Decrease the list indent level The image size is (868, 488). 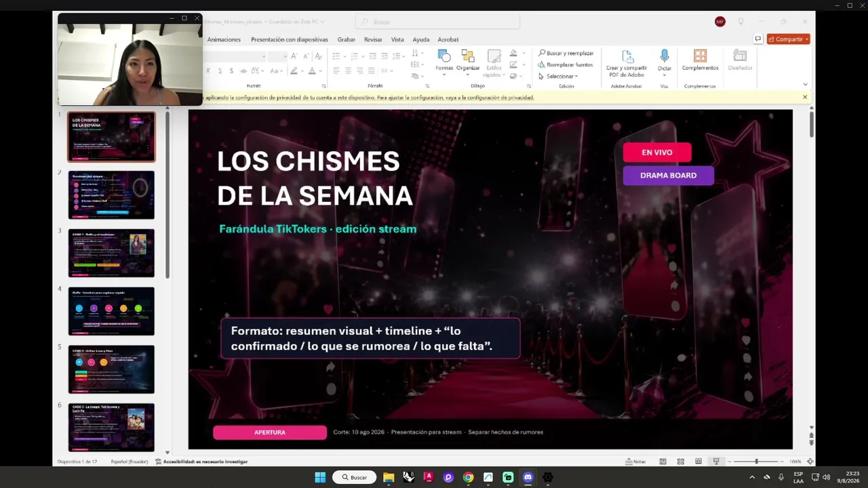[x=372, y=56]
